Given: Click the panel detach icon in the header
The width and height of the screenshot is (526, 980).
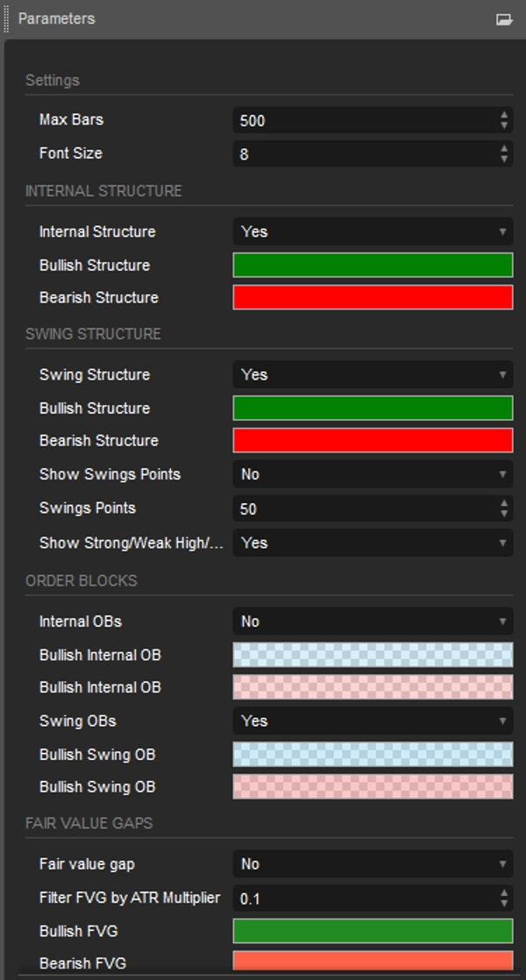Looking at the screenshot, I should click(504, 18).
